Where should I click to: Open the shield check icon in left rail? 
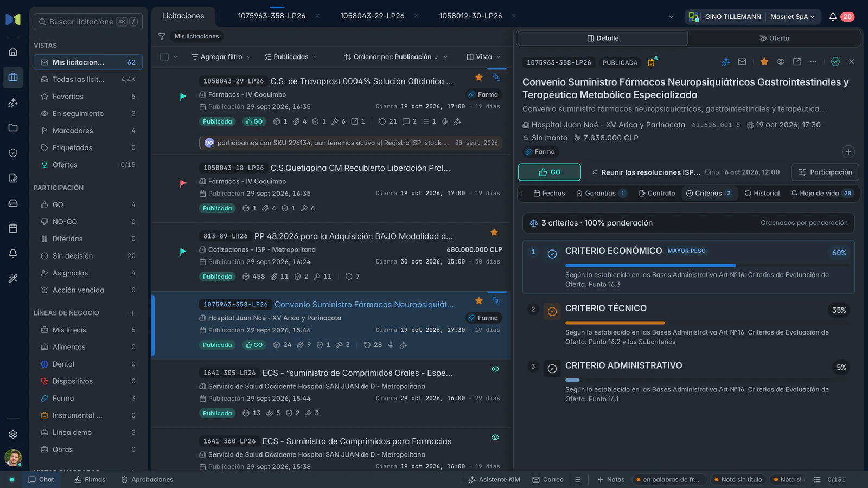13,153
